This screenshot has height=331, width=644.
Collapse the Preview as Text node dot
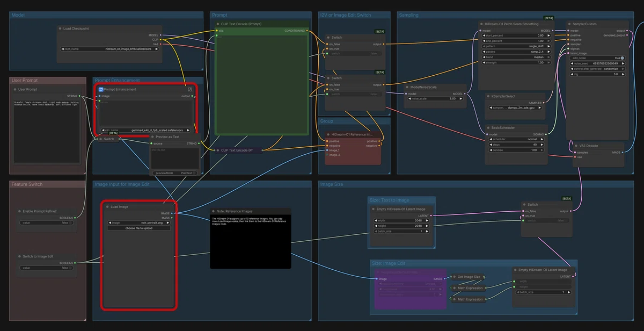click(153, 137)
